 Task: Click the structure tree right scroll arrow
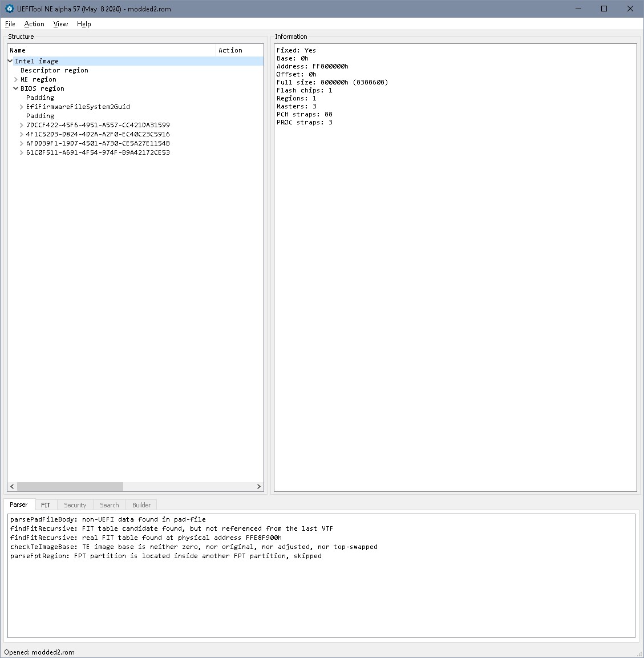259,486
